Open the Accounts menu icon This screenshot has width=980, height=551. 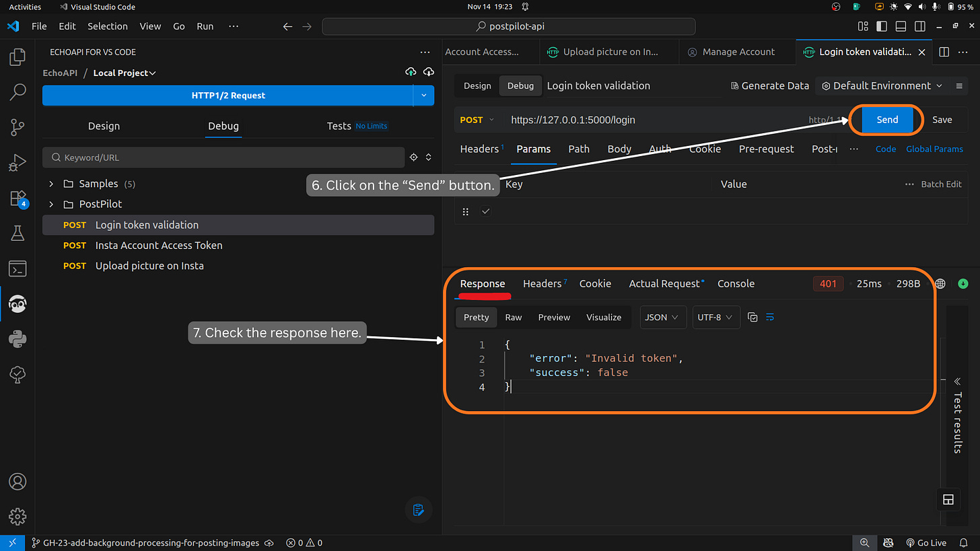17,482
